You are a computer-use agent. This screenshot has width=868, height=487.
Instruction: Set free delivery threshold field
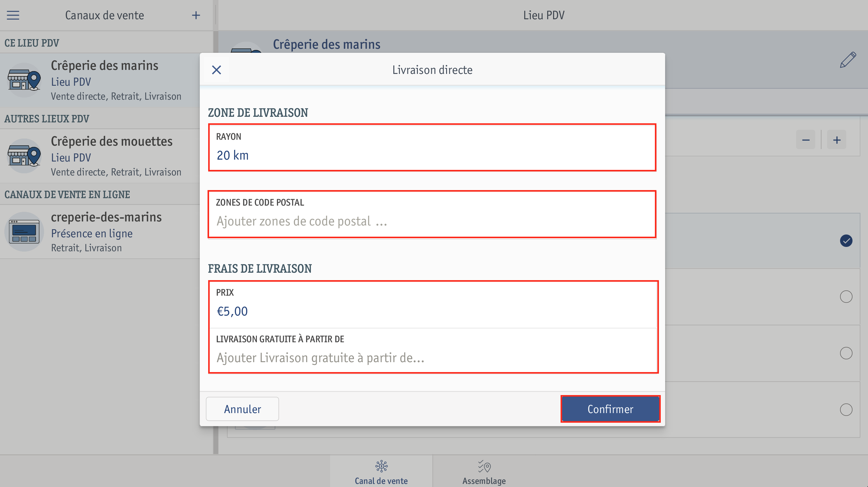pos(433,351)
